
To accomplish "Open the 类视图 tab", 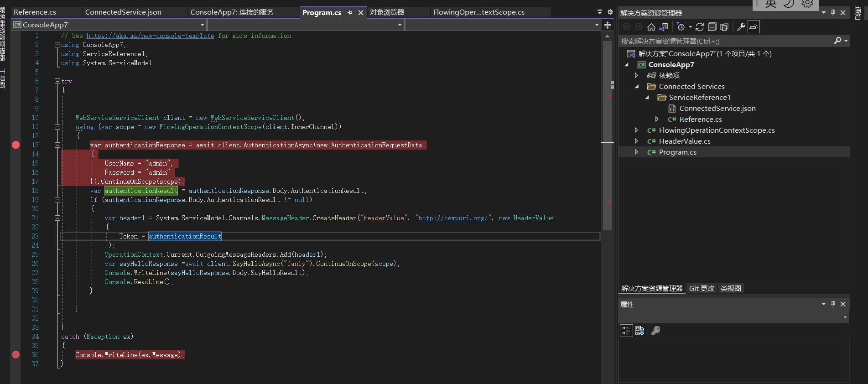I will 731,288.
